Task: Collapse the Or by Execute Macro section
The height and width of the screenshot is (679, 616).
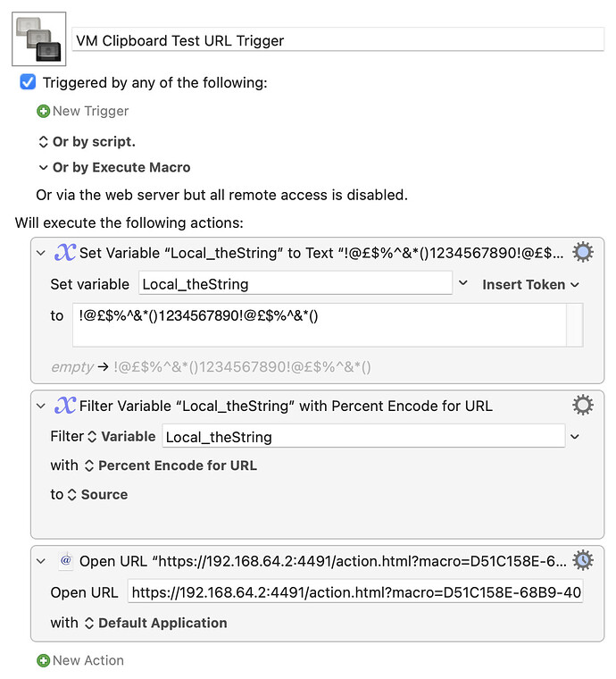Action: coord(43,168)
